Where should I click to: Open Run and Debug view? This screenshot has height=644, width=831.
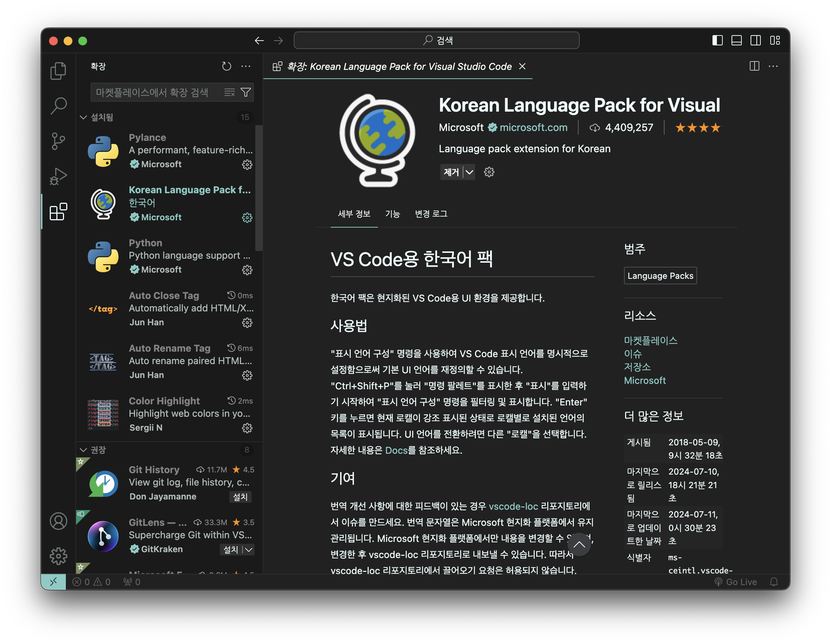click(x=58, y=176)
